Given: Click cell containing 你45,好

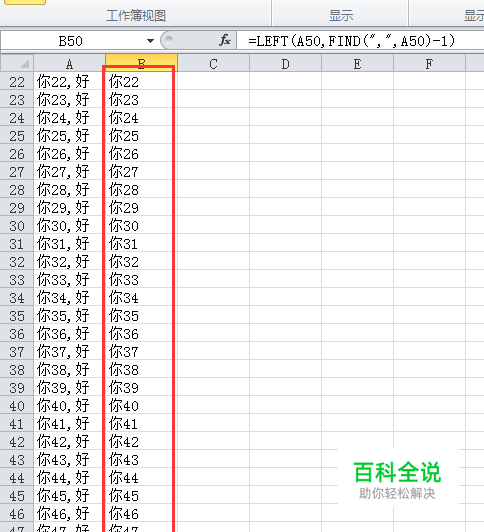Looking at the screenshot, I should point(69,495).
